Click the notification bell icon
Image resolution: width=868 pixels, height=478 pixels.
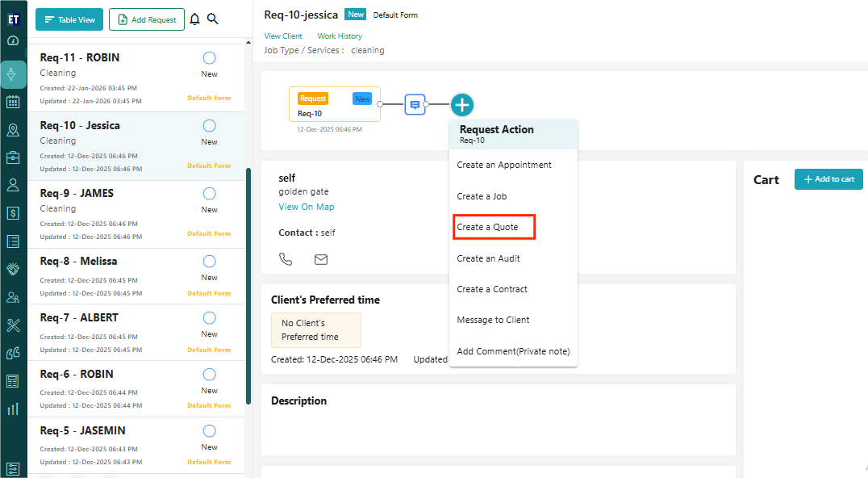tap(194, 19)
